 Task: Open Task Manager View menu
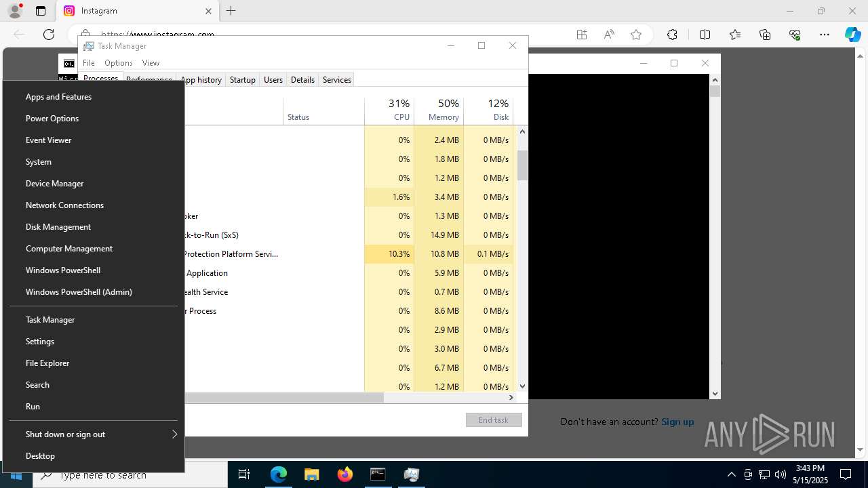tap(151, 63)
